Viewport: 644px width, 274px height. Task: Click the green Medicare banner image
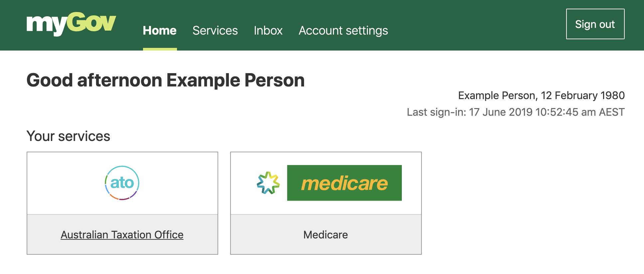click(x=344, y=183)
